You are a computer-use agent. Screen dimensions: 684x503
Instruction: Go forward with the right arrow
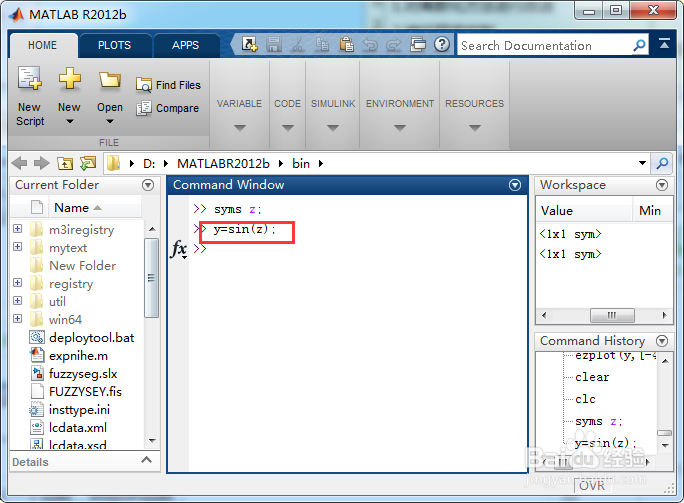[x=42, y=164]
